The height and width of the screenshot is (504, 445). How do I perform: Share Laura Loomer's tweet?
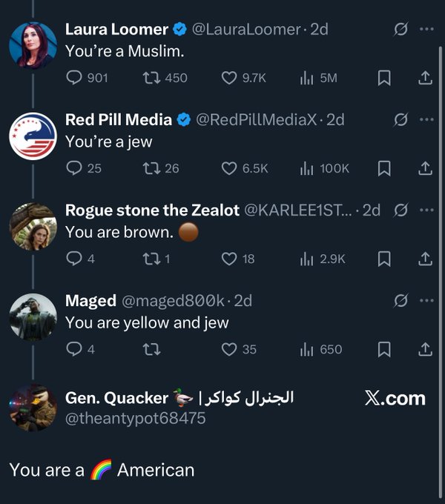(425, 78)
